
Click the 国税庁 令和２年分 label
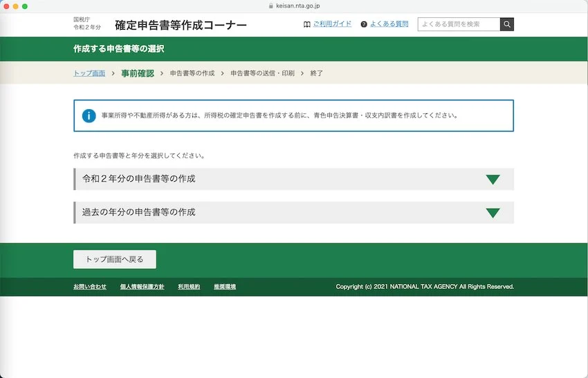[87, 23]
